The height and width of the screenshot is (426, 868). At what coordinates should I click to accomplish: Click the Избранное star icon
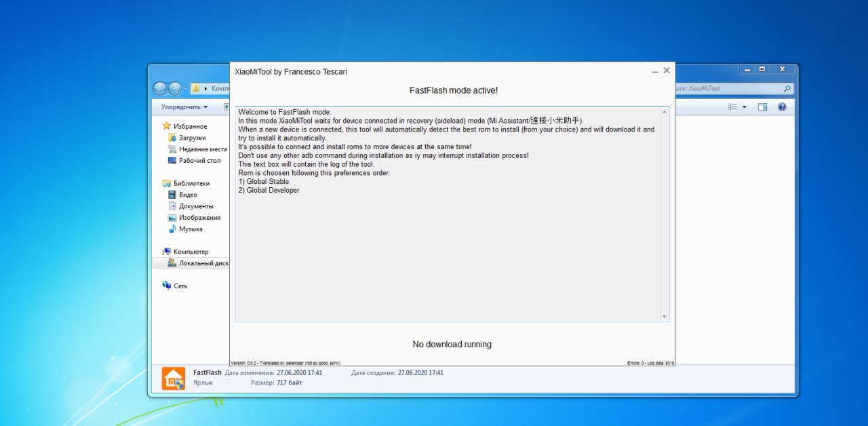point(166,126)
